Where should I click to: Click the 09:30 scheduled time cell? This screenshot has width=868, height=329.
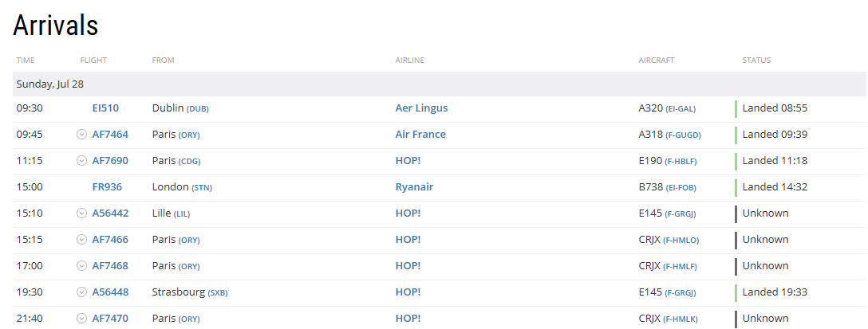pyautogui.click(x=30, y=108)
